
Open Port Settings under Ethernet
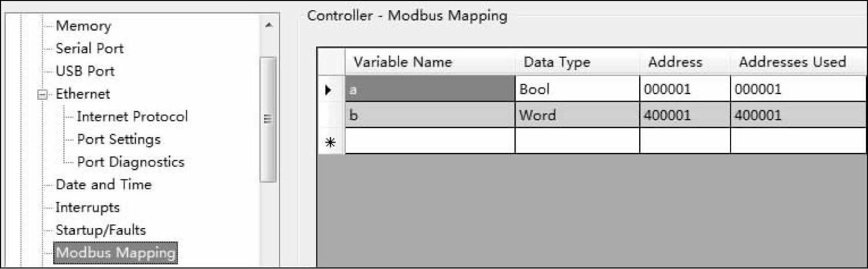tap(119, 139)
